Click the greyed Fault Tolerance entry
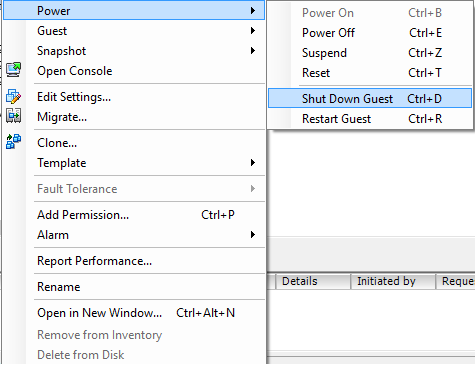 (x=134, y=189)
